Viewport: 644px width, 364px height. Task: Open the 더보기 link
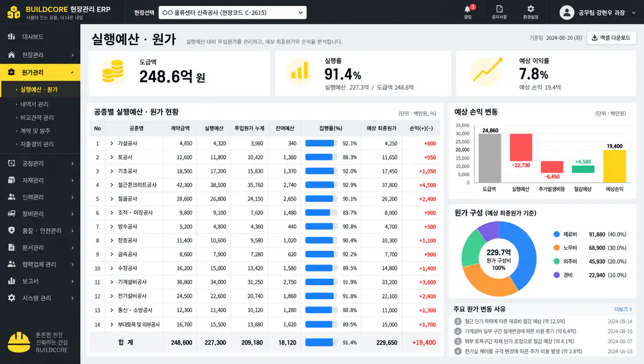[x=623, y=309]
